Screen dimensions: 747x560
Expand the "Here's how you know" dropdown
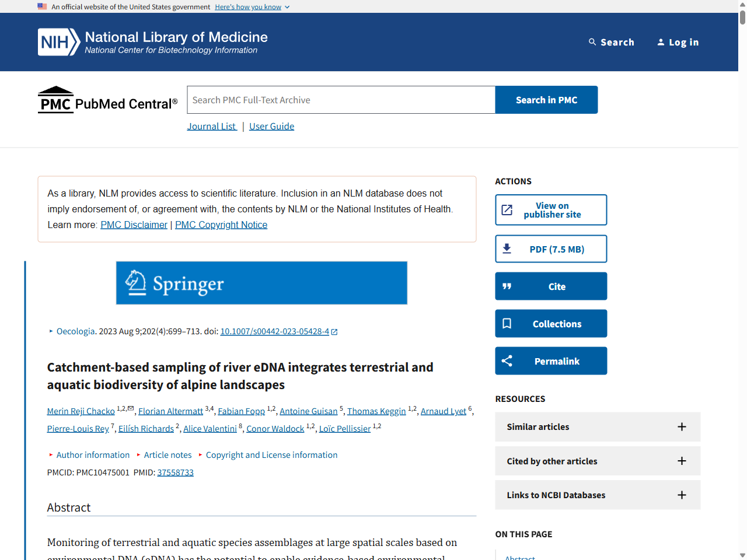[252, 7]
